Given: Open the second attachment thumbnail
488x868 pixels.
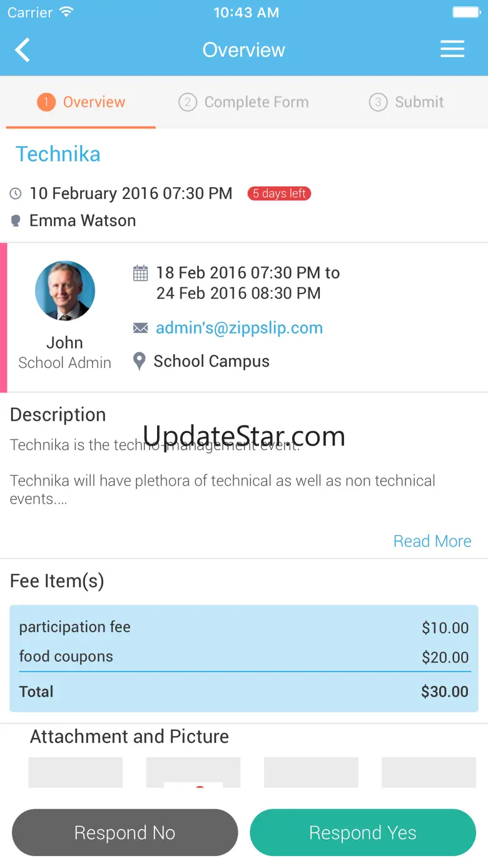Looking at the screenshot, I should (193, 772).
